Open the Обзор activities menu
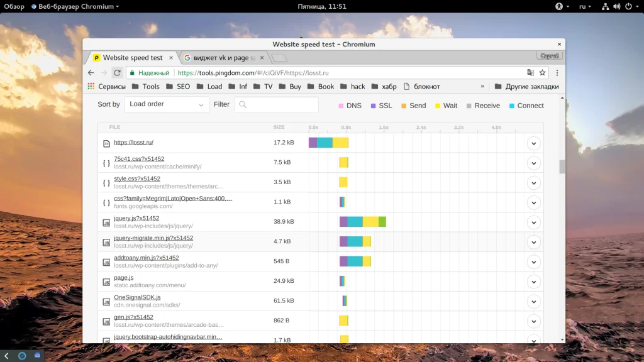The image size is (644, 362). tap(14, 6)
